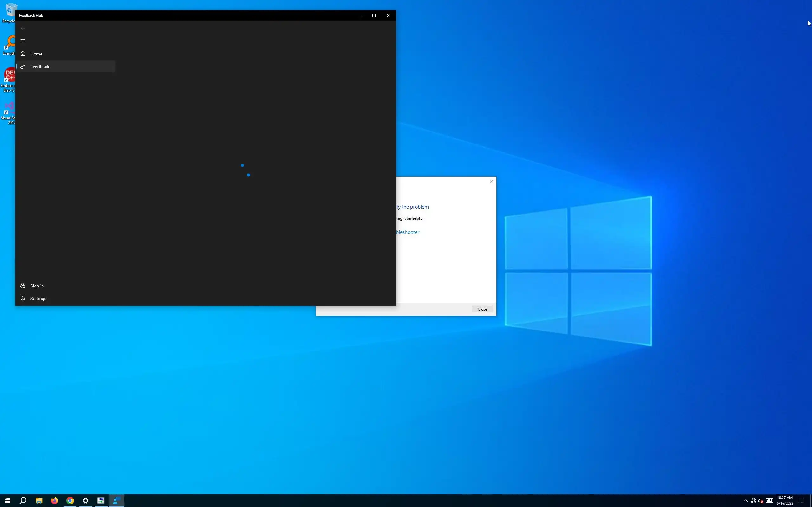Select the Feedback sidebar item
The height and width of the screenshot is (507, 812).
click(40, 67)
